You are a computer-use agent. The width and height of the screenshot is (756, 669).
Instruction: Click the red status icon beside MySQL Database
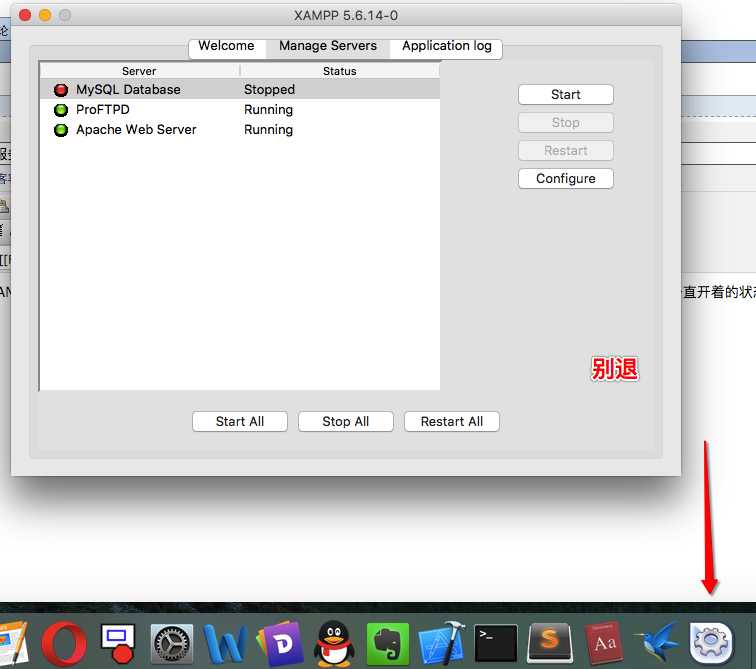(x=61, y=90)
